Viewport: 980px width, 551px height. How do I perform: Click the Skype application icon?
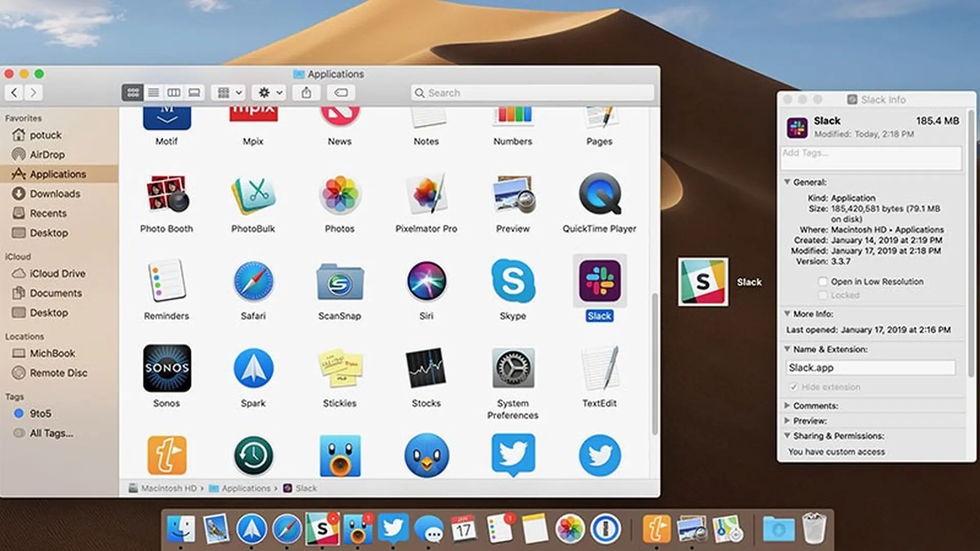tap(513, 281)
